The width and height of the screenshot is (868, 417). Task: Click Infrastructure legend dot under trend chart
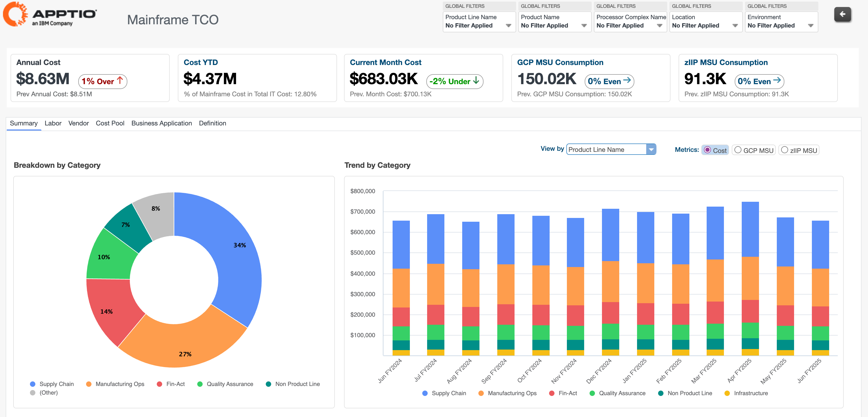pos(727,393)
